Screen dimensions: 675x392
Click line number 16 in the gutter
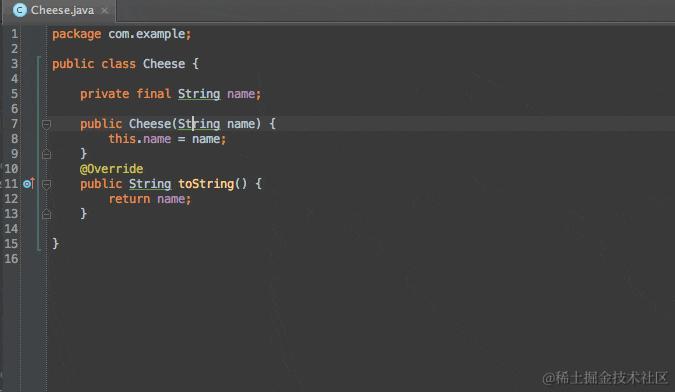click(11, 259)
